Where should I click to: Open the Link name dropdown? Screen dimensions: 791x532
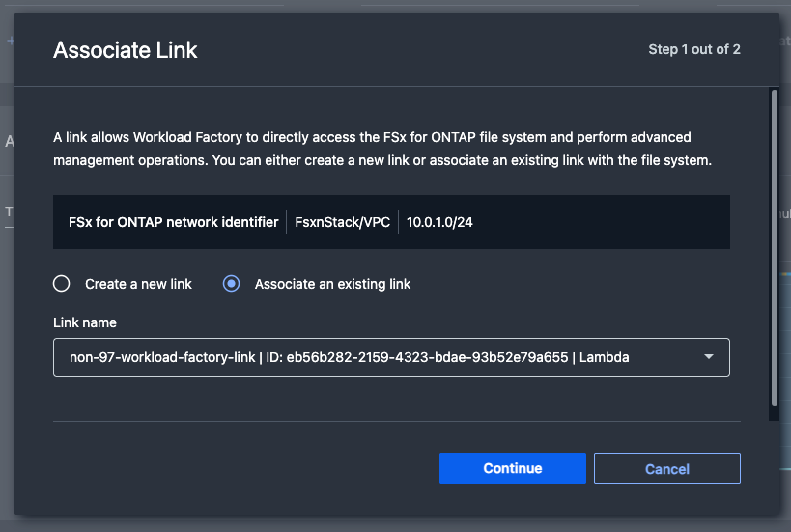(391, 357)
